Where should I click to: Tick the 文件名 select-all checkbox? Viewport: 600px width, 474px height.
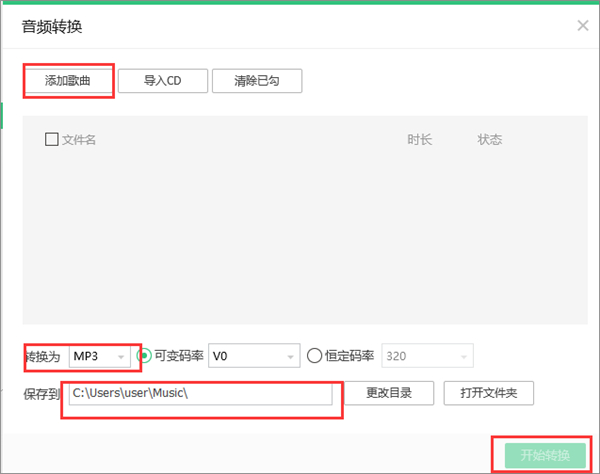(x=52, y=139)
